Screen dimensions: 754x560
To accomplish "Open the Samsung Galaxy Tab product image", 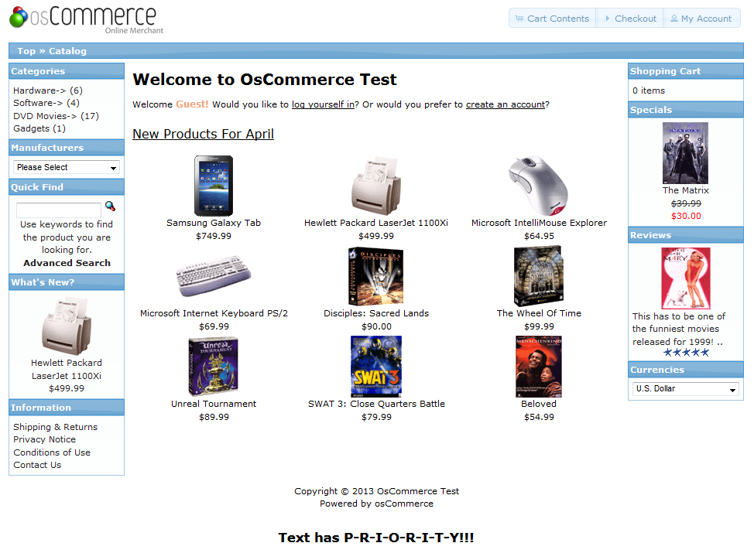I will [214, 186].
